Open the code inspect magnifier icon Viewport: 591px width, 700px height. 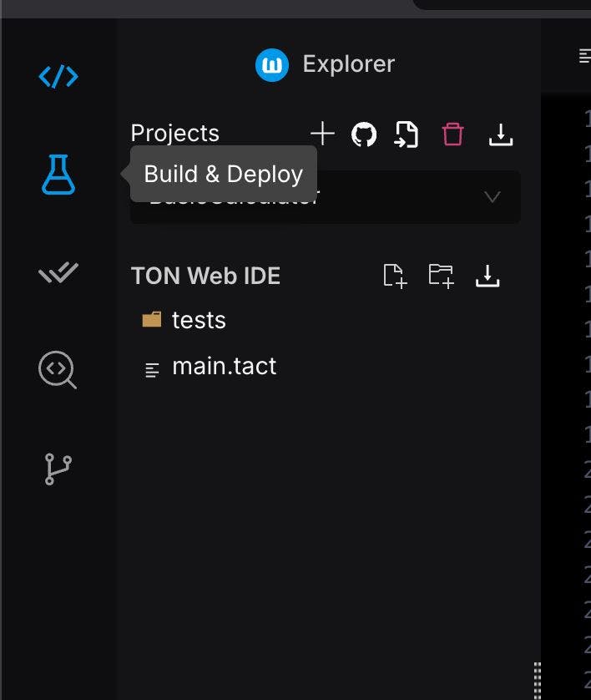(x=58, y=369)
